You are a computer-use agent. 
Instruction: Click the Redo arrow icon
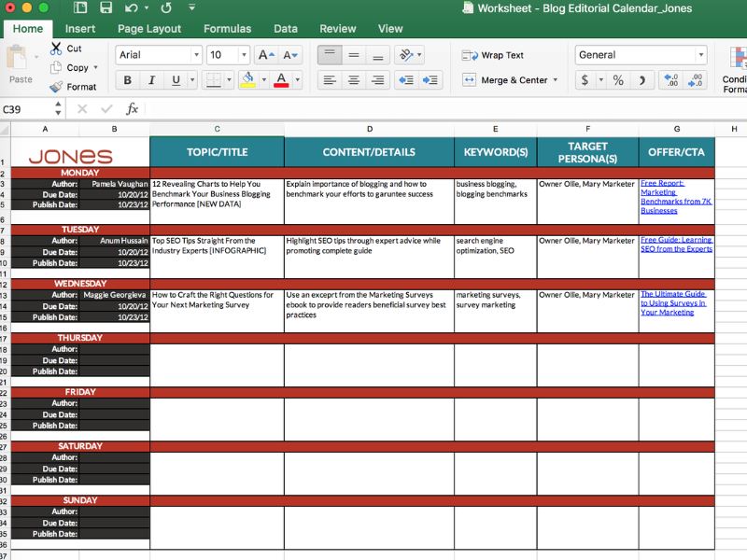point(166,7)
